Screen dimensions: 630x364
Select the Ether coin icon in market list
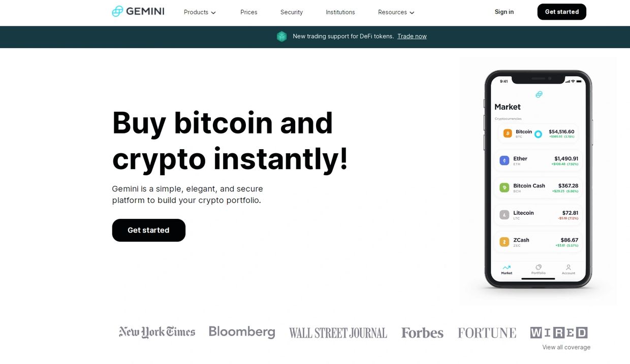coord(504,160)
